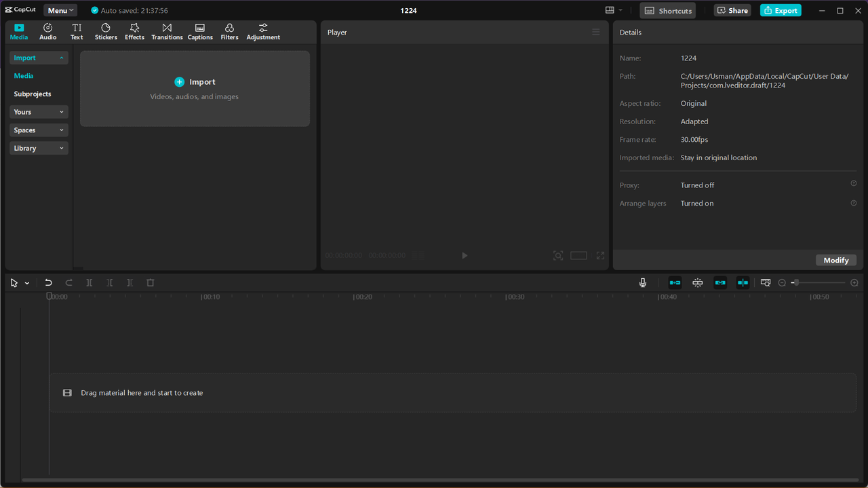Click the Shortcuts button

[668, 11]
